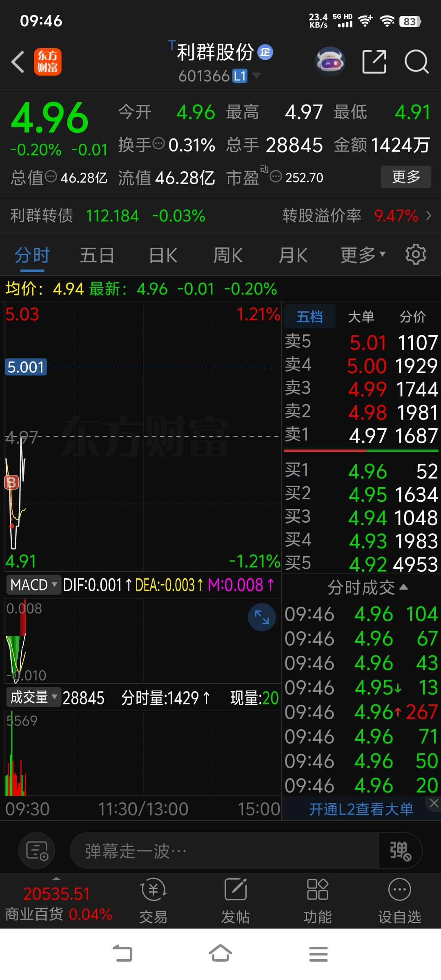Image resolution: width=441 pixels, height=980 pixels.
Task: Open the danmaku list settings icon
Action: pos(37,851)
